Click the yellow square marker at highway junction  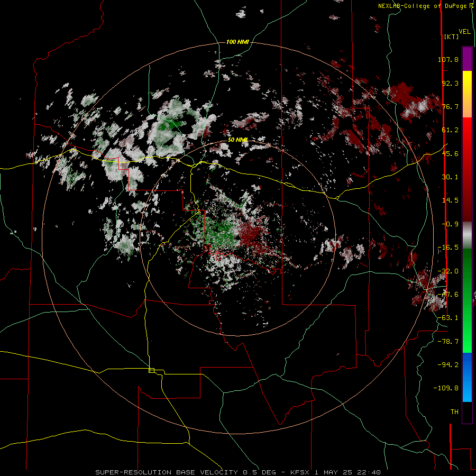(151, 370)
